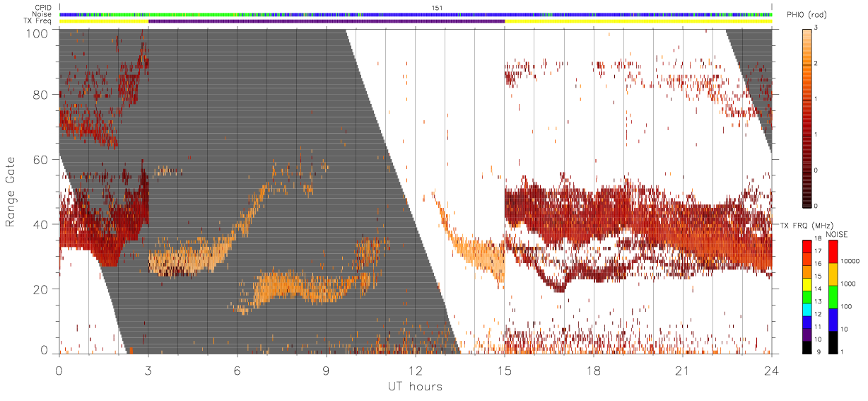Click x-axis tick label "3"

(148, 370)
